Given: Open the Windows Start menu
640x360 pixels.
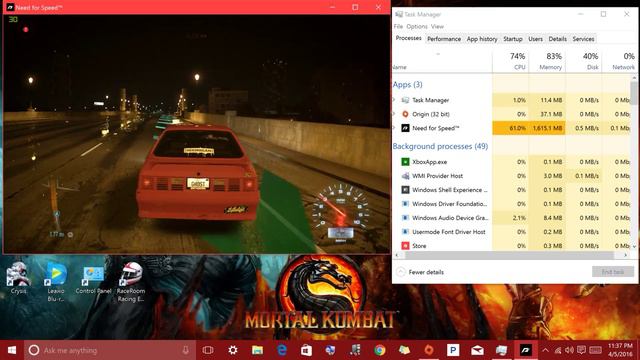Looking at the screenshot, I should click(x=12, y=350).
